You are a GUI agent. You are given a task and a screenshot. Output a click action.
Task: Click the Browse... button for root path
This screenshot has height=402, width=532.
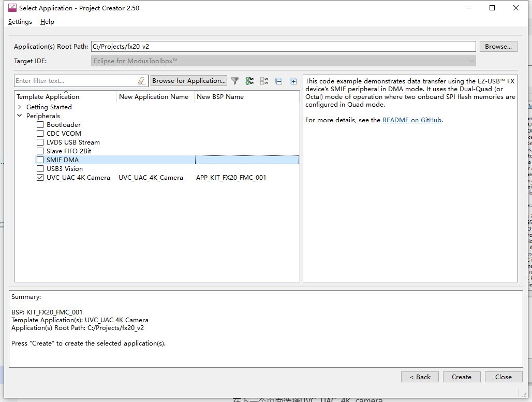pyautogui.click(x=498, y=47)
